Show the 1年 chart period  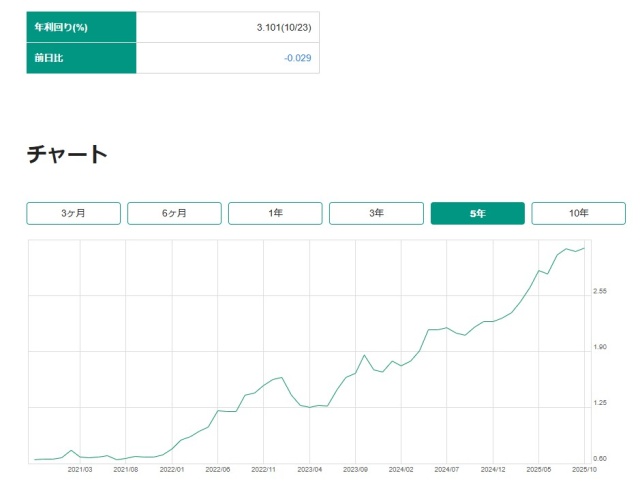pos(275,213)
